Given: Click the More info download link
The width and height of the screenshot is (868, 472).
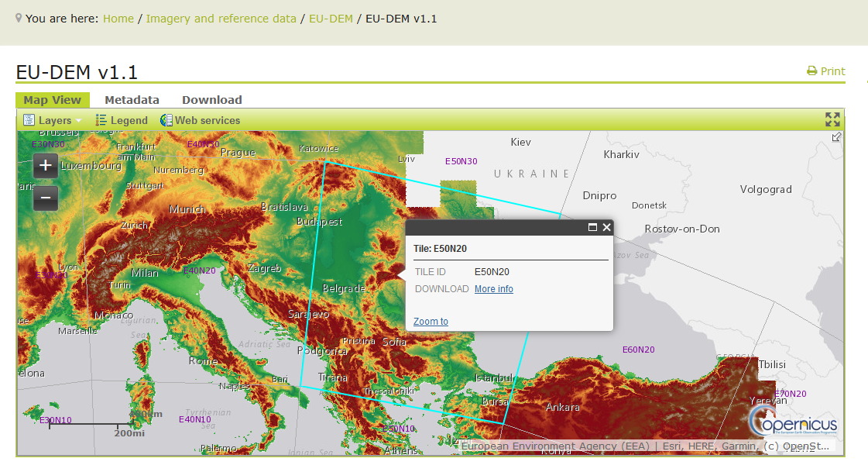Looking at the screenshot, I should (x=494, y=289).
